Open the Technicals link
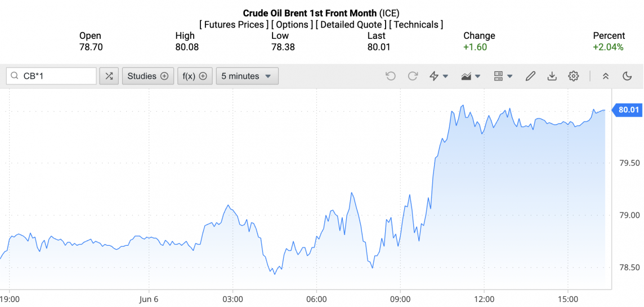The height and width of the screenshot is (307, 644). 416,25
